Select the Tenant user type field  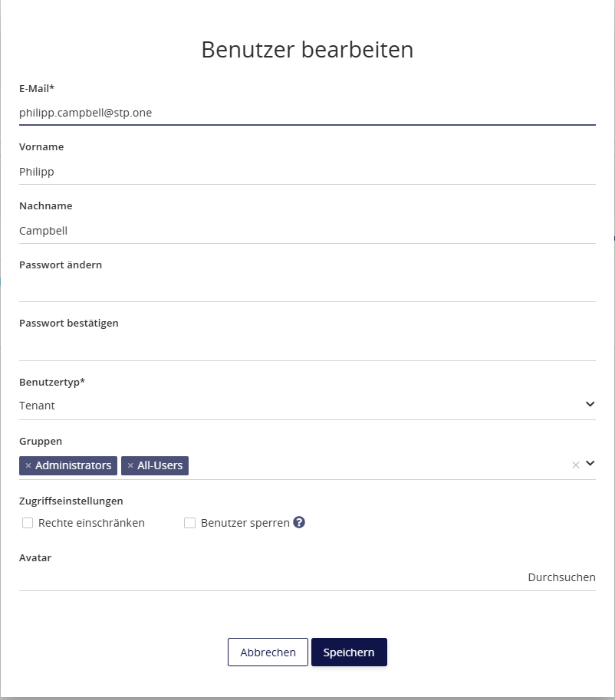click(x=307, y=406)
